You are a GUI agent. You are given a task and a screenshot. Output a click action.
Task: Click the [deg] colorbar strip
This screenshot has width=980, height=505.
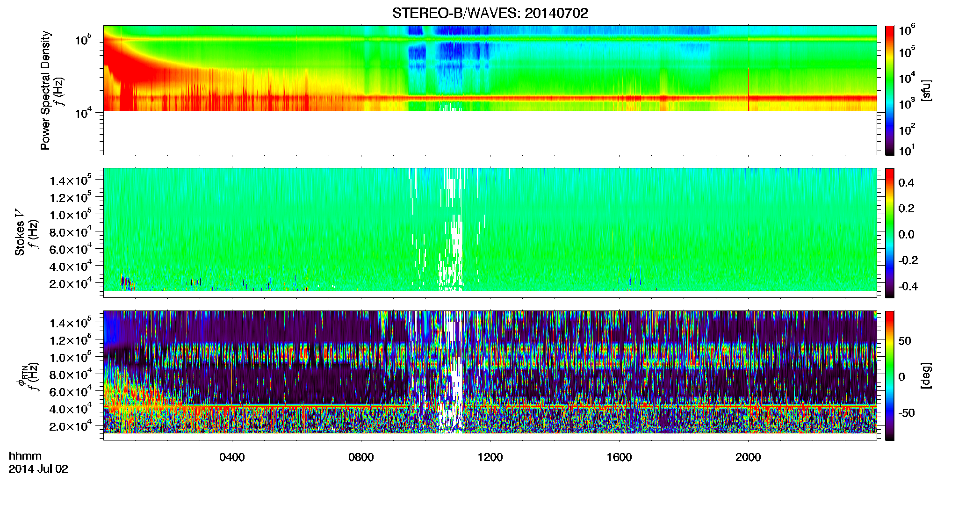(890, 375)
